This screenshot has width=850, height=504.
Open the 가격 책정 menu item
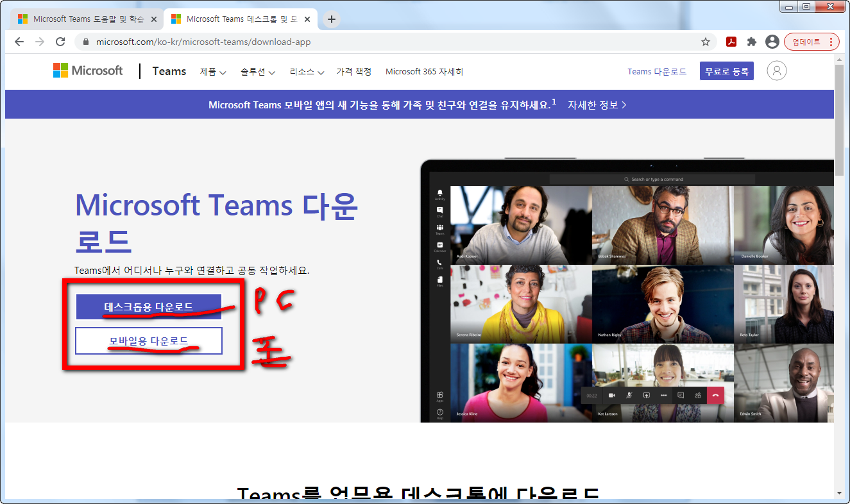point(354,72)
